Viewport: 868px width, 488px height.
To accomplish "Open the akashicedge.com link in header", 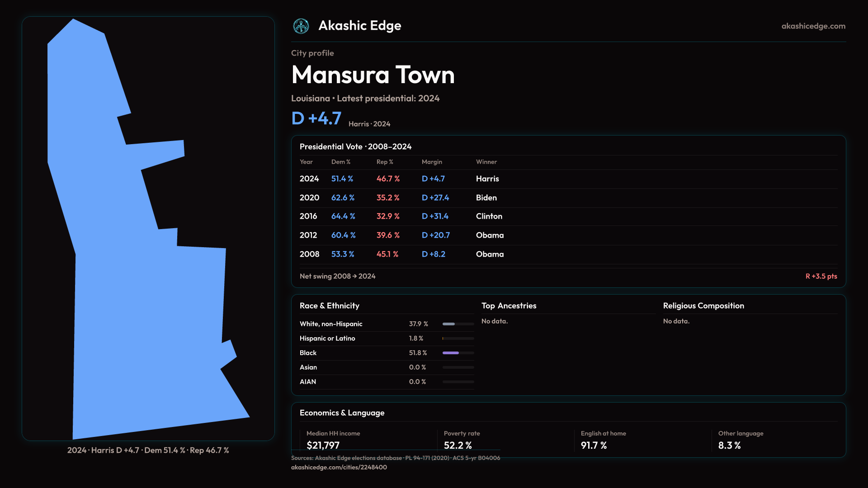I will tap(813, 26).
